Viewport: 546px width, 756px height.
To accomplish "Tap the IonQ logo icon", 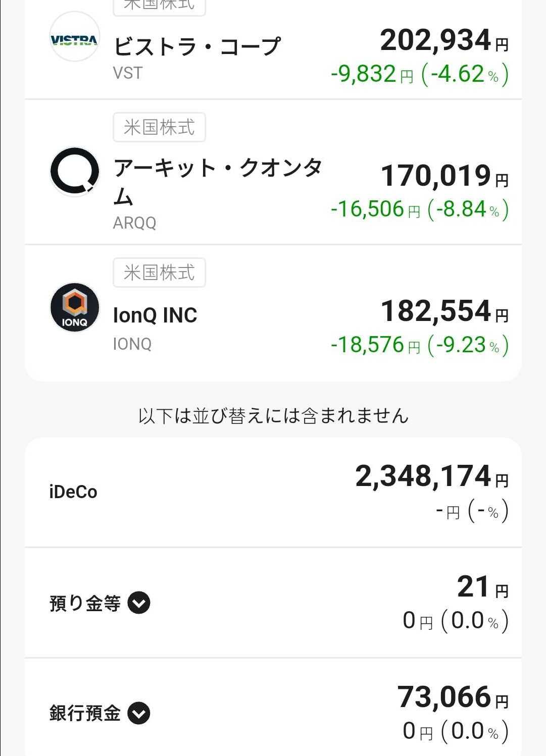I will pos(75,307).
